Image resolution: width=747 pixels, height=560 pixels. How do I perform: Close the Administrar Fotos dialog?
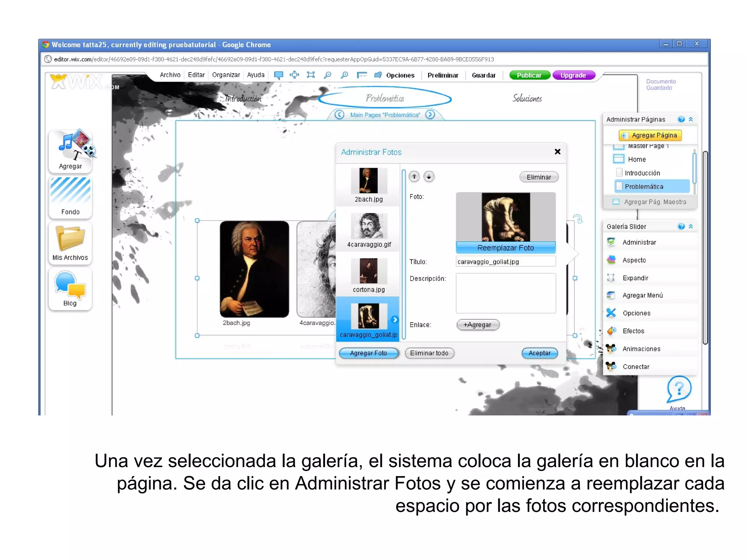click(x=557, y=152)
